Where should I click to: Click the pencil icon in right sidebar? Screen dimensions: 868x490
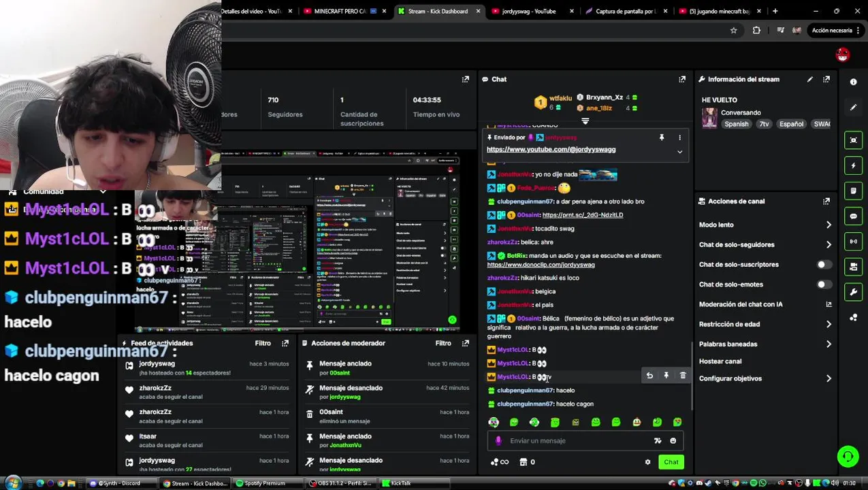click(853, 107)
